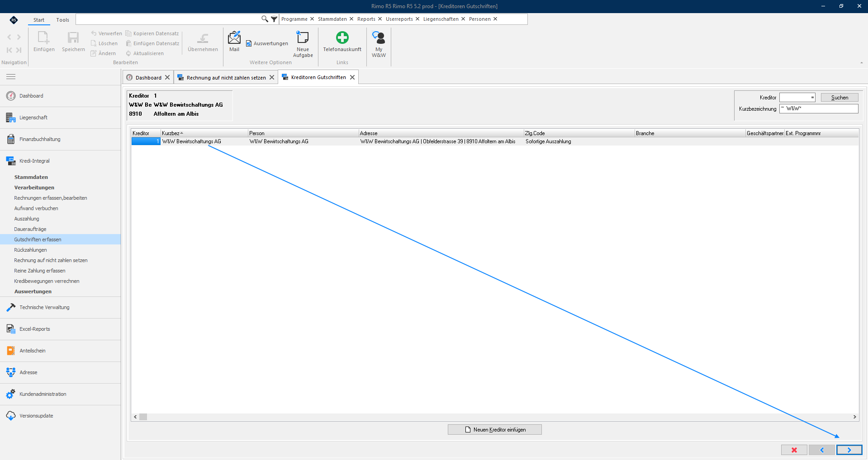Screen dimensions: 868x460
Task: Open the Anteilschein sidebar module
Action: (x=61, y=351)
